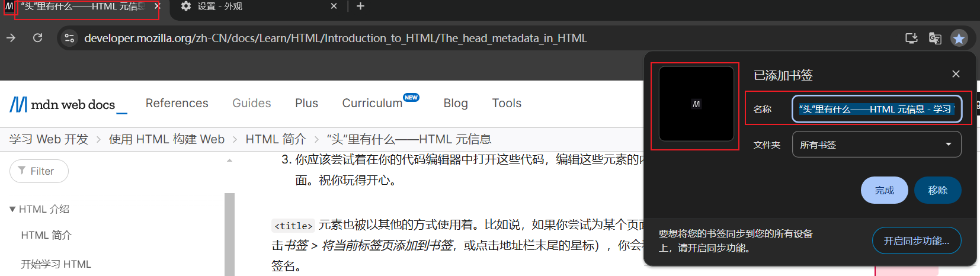Close the 设置 - 外观 tab
The image size is (980, 276).
click(x=334, y=6)
